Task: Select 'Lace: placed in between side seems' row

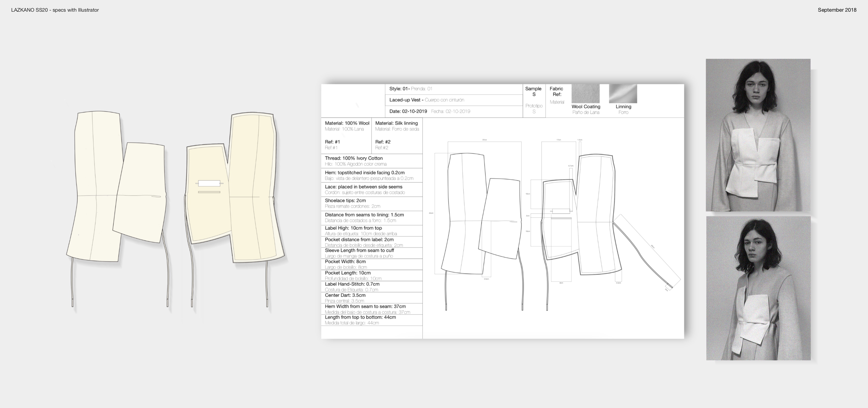Action: (x=372, y=189)
